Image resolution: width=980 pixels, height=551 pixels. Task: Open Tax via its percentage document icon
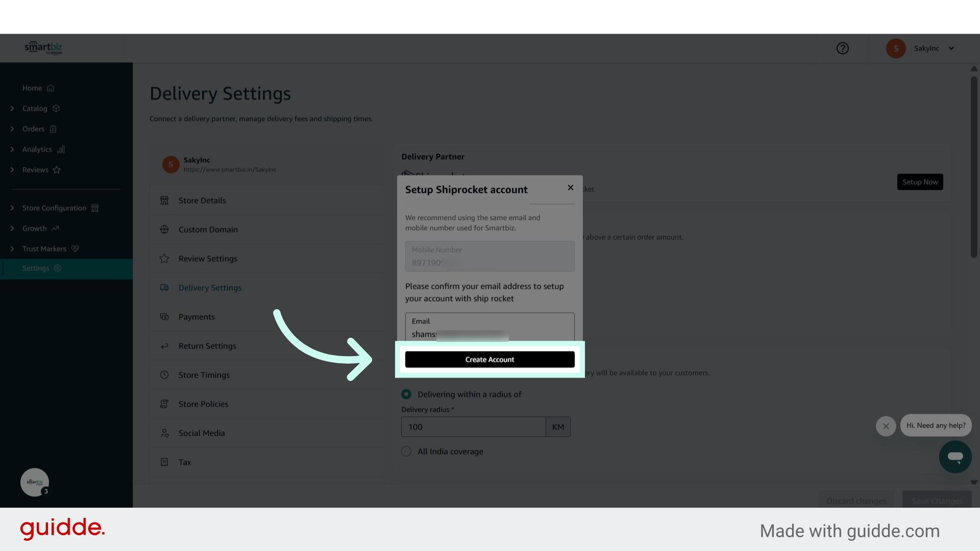[x=164, y=462]
